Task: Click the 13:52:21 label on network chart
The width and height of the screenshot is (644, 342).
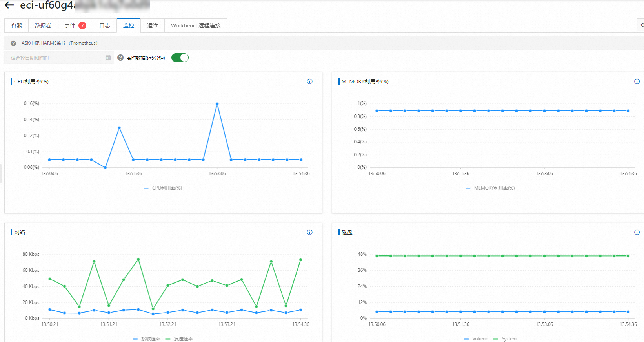Action: tap(168, 324)
